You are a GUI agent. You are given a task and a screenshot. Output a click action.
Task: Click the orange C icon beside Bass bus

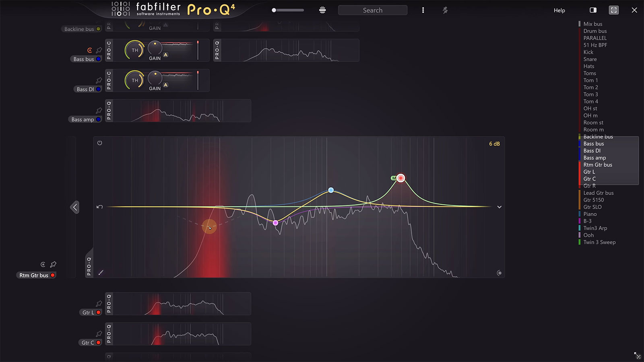click(90, 50)
